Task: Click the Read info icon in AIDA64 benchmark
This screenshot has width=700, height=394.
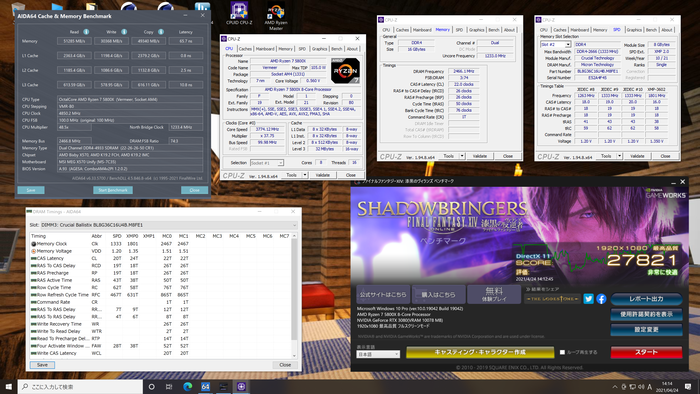Action: click(x=86, y=32)
